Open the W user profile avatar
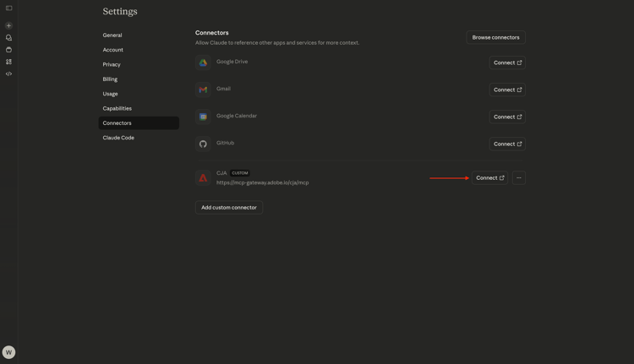The image size is (634, 364). [9, 352]
